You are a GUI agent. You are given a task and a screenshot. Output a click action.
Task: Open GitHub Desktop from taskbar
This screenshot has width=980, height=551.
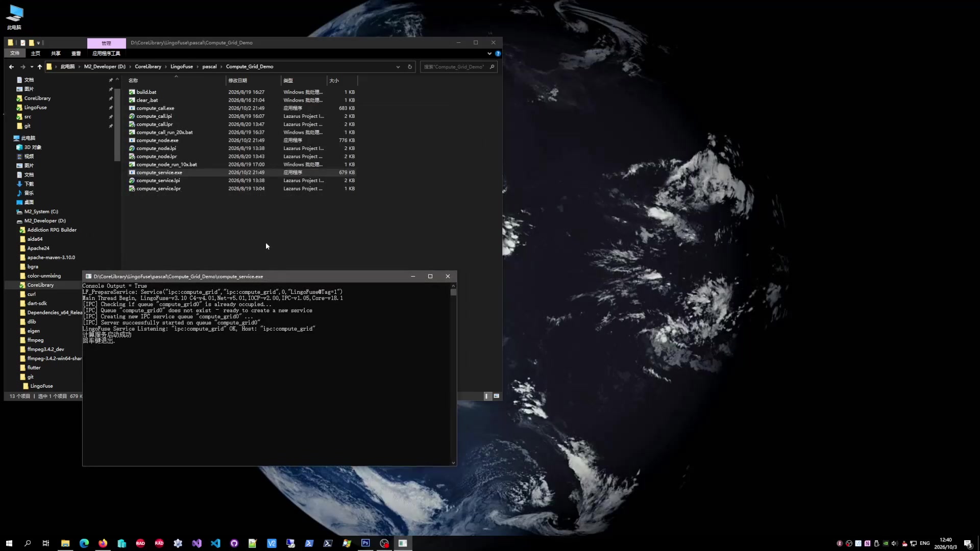(234, 543)
